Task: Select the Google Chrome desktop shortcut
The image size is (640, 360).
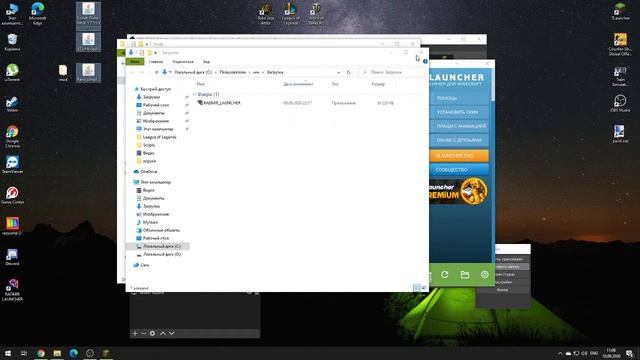Action: (12, 136)
